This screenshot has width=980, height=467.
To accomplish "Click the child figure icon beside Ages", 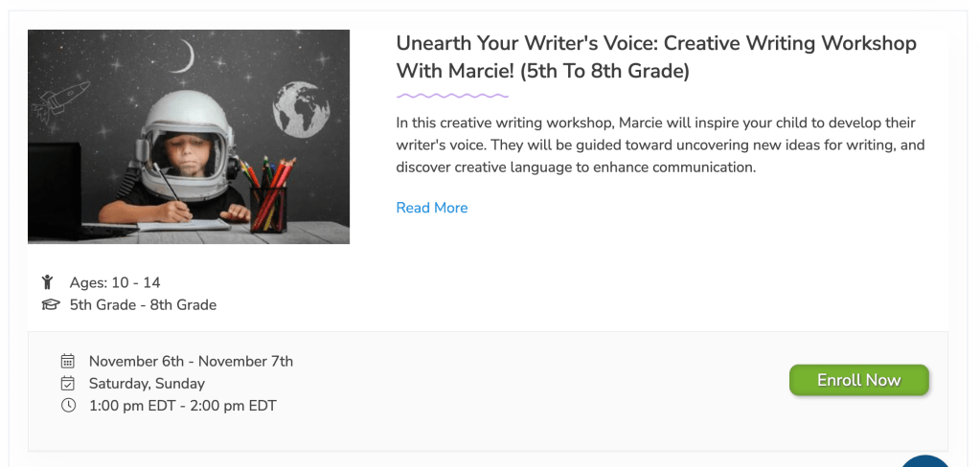I will 48,282.
